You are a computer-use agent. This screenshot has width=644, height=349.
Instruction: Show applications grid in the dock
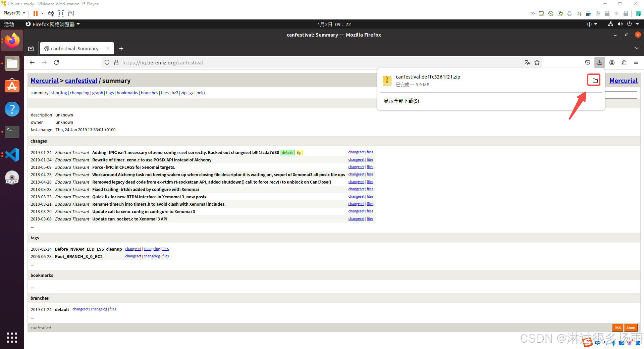pos(12,337)
